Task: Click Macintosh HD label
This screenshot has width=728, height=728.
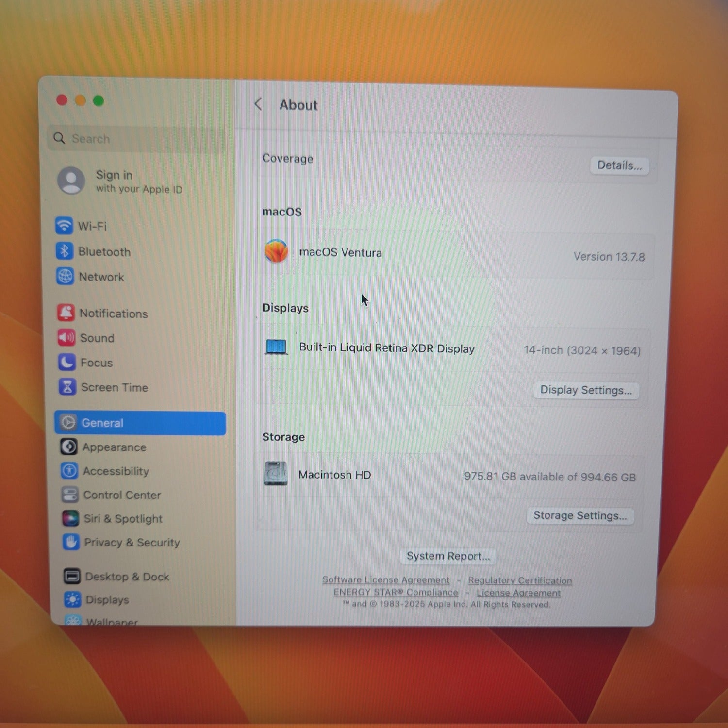Action: tap(335, 475)
